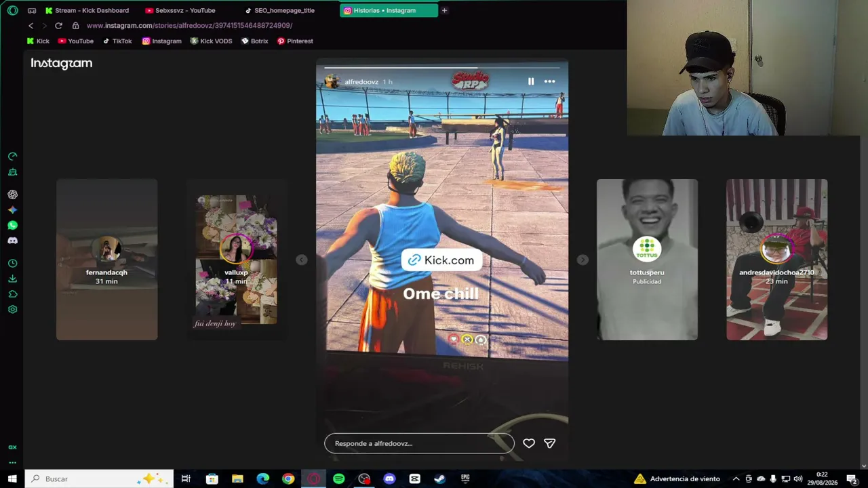Open Steam from the taskbar
This screenshot has width=868, height=488.
point(440,479)
